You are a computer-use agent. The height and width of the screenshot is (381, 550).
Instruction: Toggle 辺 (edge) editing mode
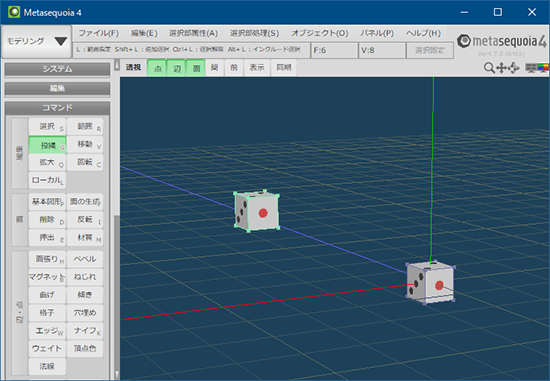pos(176,68)
